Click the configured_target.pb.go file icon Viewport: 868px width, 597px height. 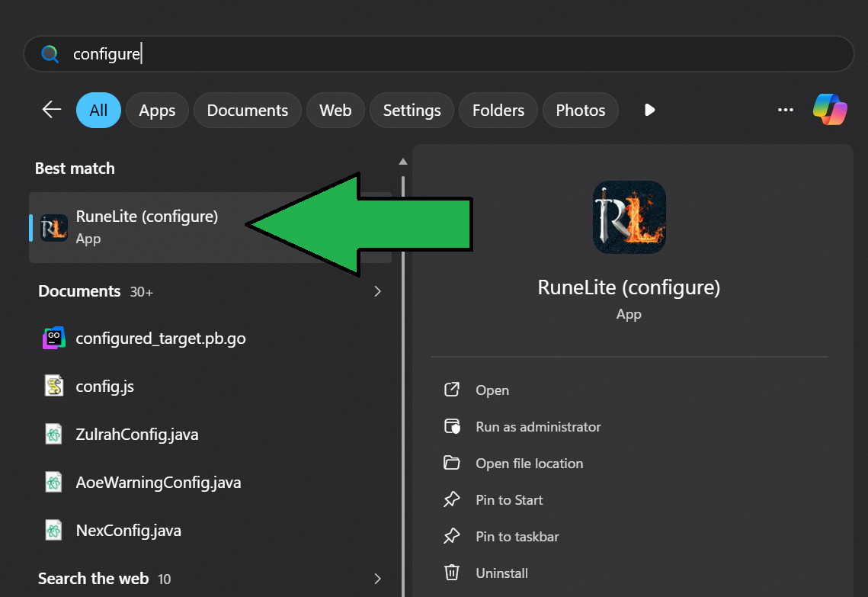tap(54, 339)
